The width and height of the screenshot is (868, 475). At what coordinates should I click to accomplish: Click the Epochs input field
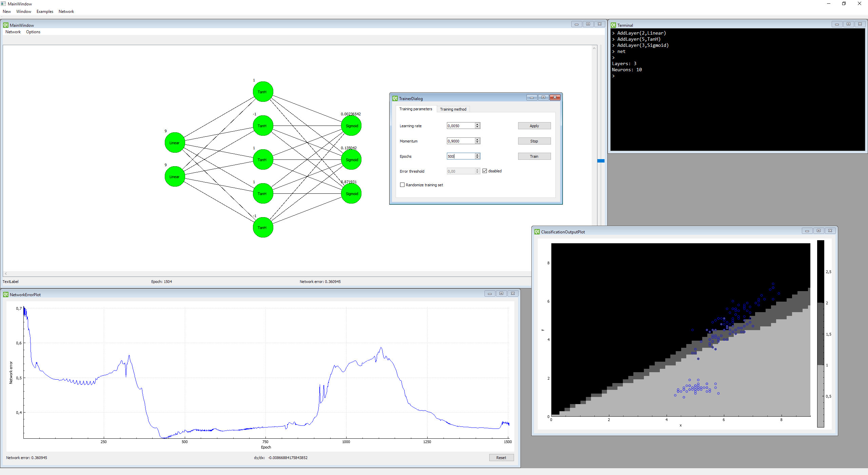460,156
